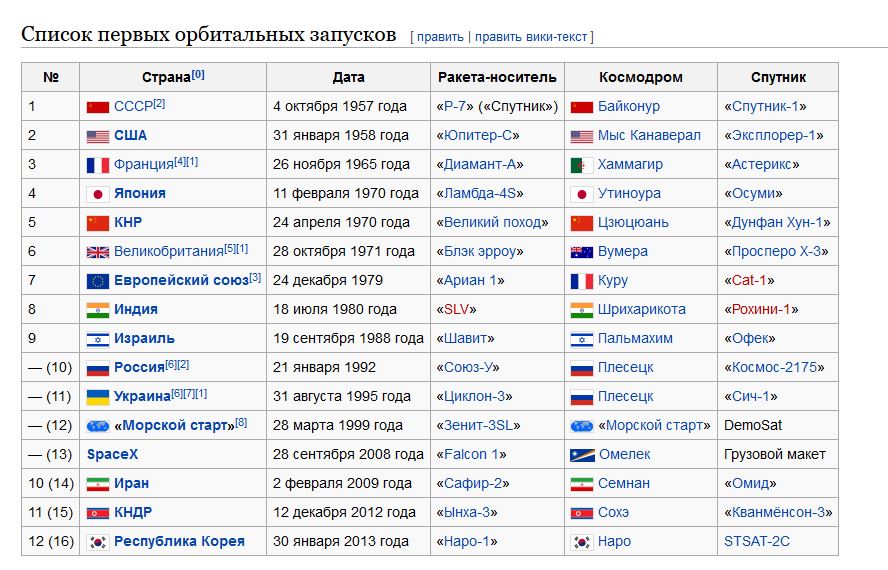Open the «Астерикс» satellite link
The width and height of the screenshot is (888, 570).
(762, 164)
